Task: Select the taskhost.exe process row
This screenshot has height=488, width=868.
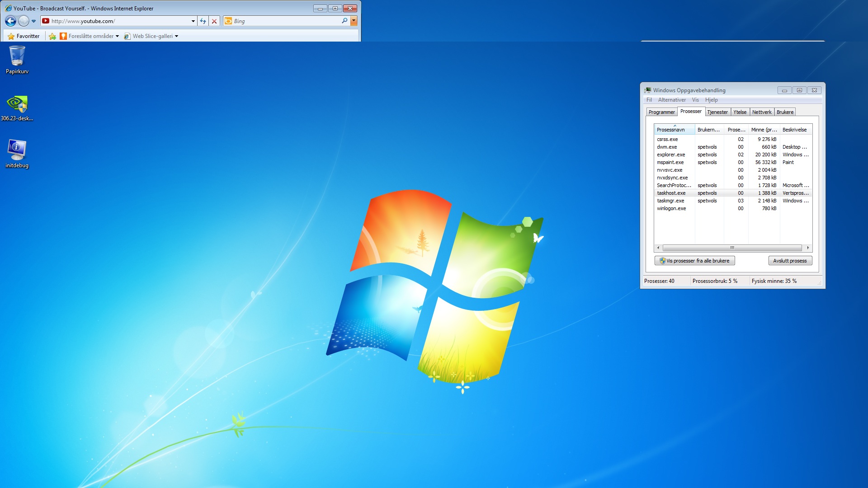Action: pos(733,193)
